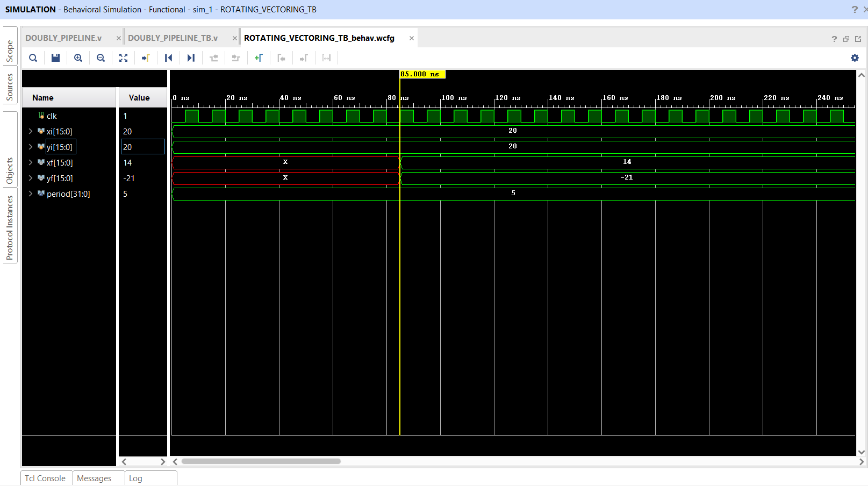Jump to time zero in the waveform
Viewport: 868px width, 486px height.
click(168, 58)
